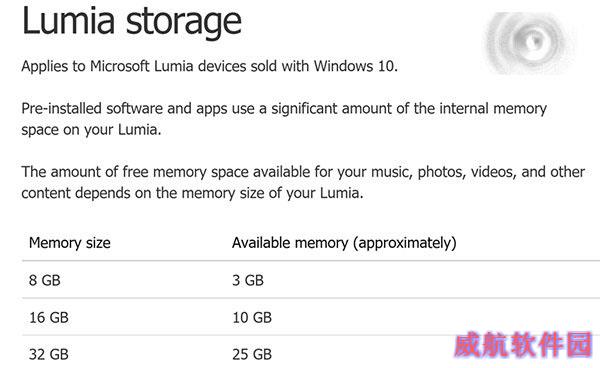Click the text 'space on your Lumia.'

click(91, 130)
